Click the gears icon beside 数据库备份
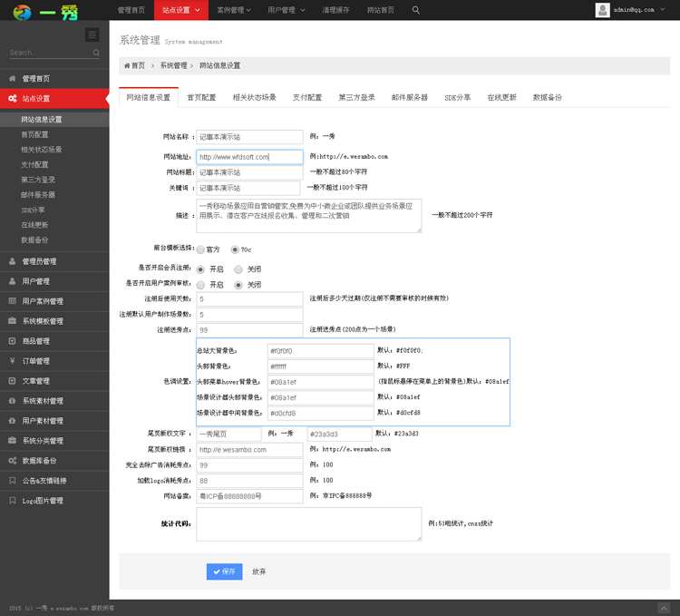Viewport: 680px width, 616px height. (x=12, y=461)
